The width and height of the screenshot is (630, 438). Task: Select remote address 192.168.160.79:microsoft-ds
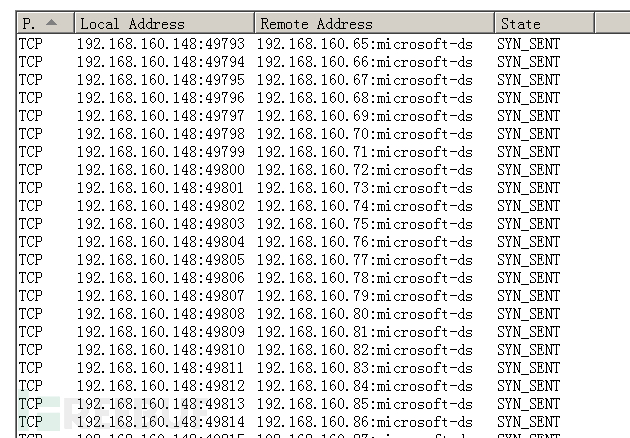coord(364,296)
